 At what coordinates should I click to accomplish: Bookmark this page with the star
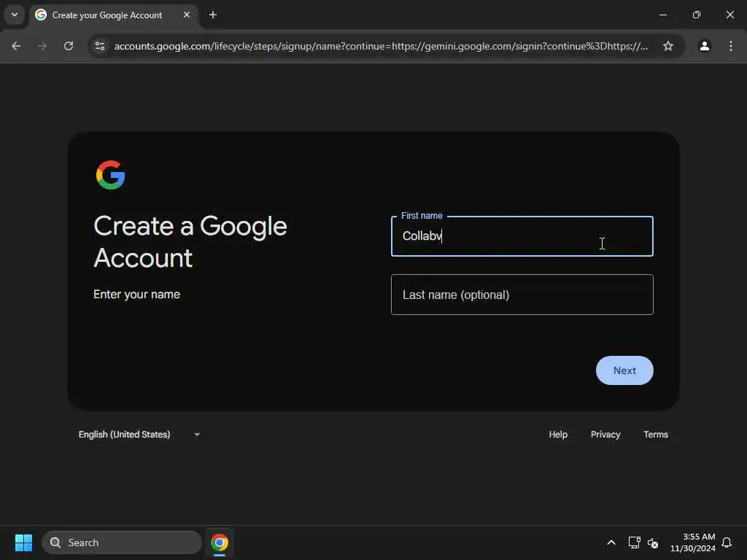[x=668, y=46]
